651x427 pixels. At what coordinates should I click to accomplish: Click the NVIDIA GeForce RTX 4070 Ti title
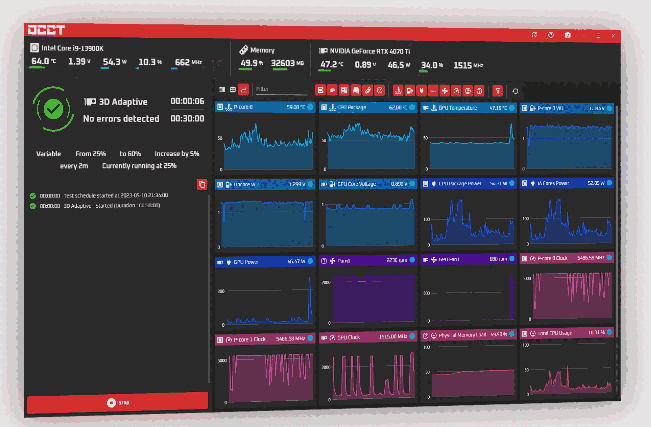[x=370, y=51]
